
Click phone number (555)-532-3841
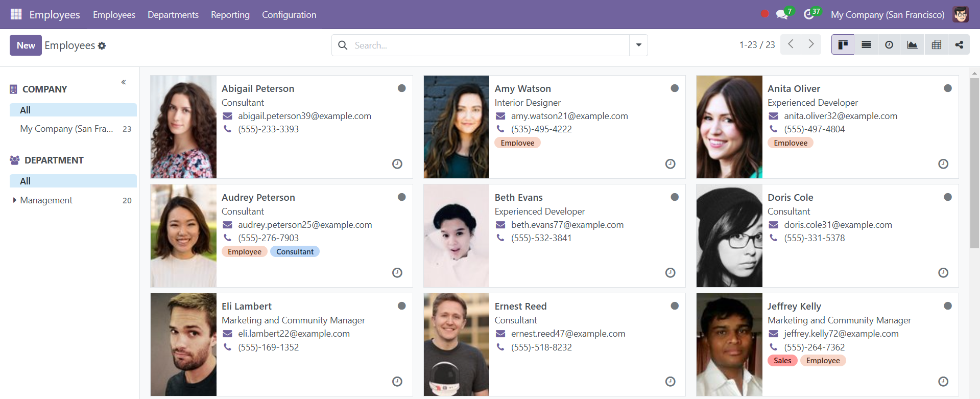(541, 238)
